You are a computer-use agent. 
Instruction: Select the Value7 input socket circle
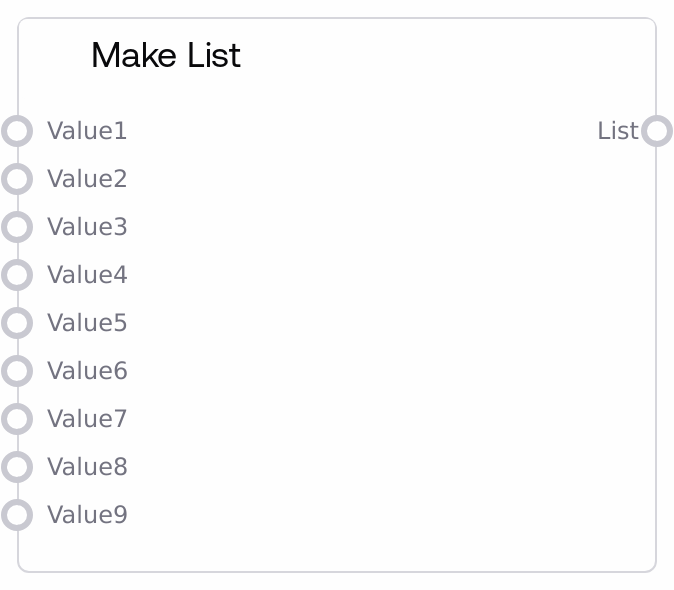(x=17, y=419)
